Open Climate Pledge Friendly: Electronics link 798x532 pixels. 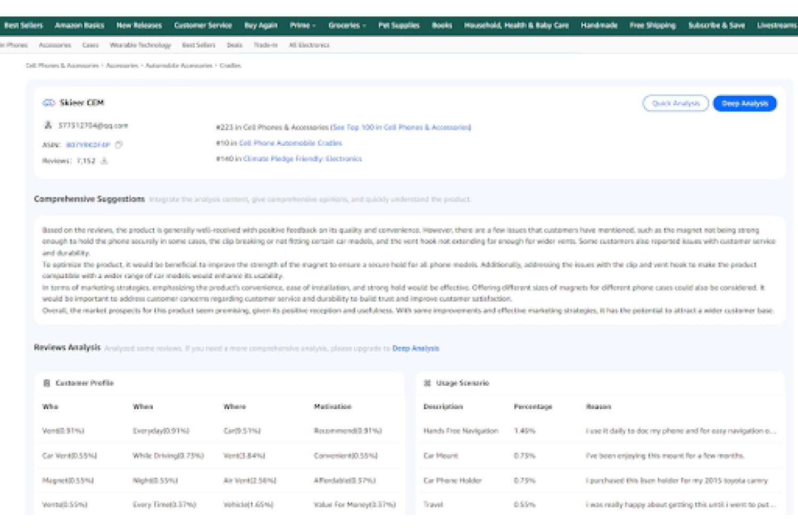302,159
